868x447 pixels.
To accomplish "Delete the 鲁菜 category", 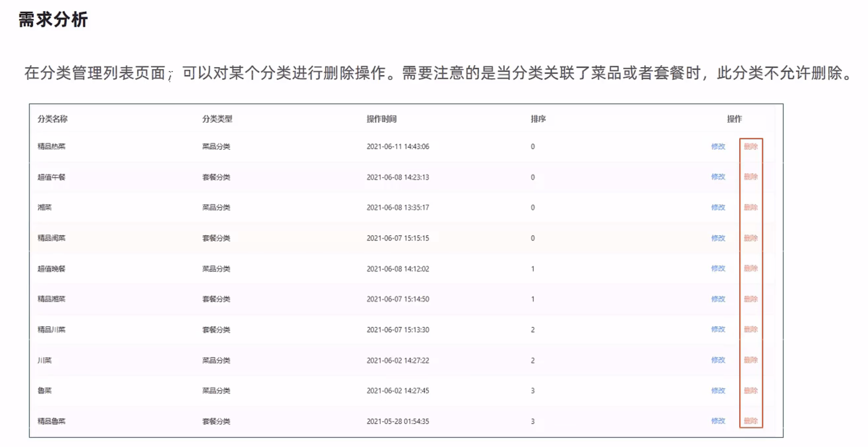I will coord(750,391).
